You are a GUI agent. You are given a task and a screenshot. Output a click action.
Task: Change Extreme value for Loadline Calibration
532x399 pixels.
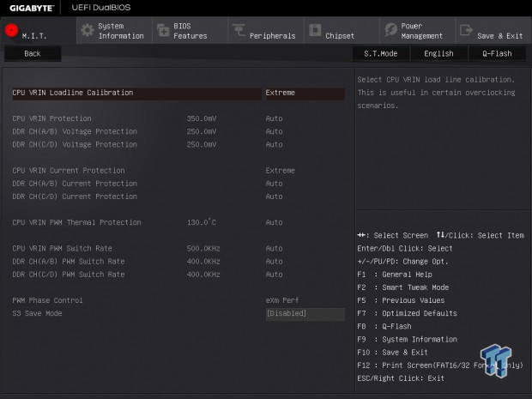305,93
